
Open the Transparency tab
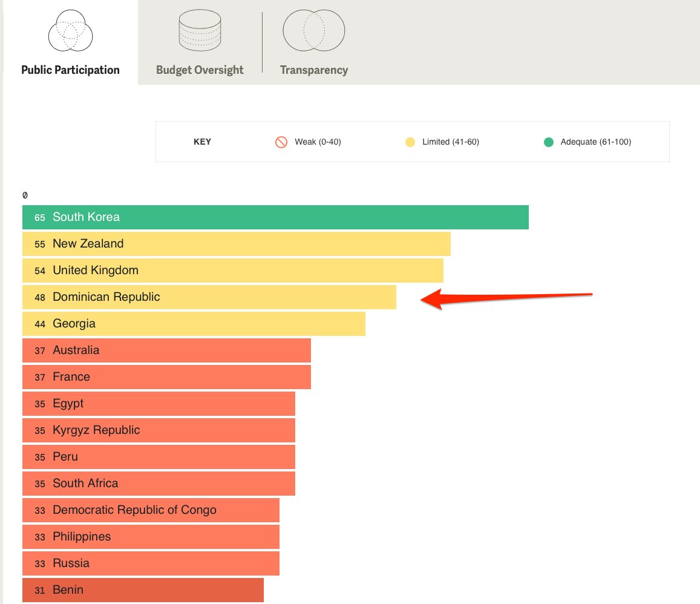pos(314,42)
